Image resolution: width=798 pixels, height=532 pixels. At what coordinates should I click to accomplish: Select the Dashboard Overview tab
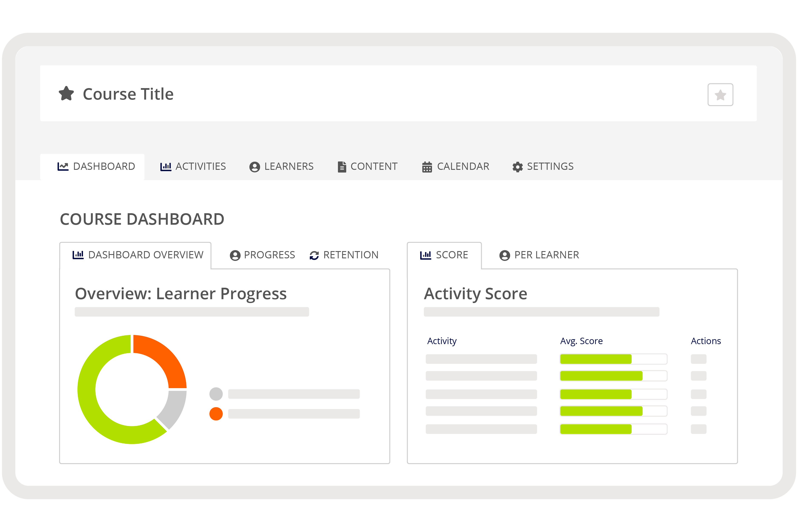(138, 255)
